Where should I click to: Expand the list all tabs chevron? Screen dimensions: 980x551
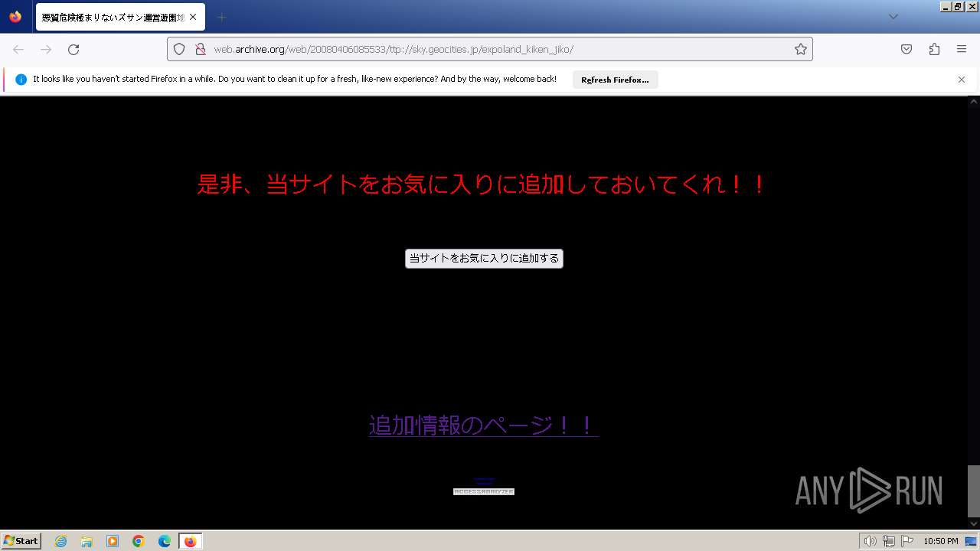coord(893,17)
